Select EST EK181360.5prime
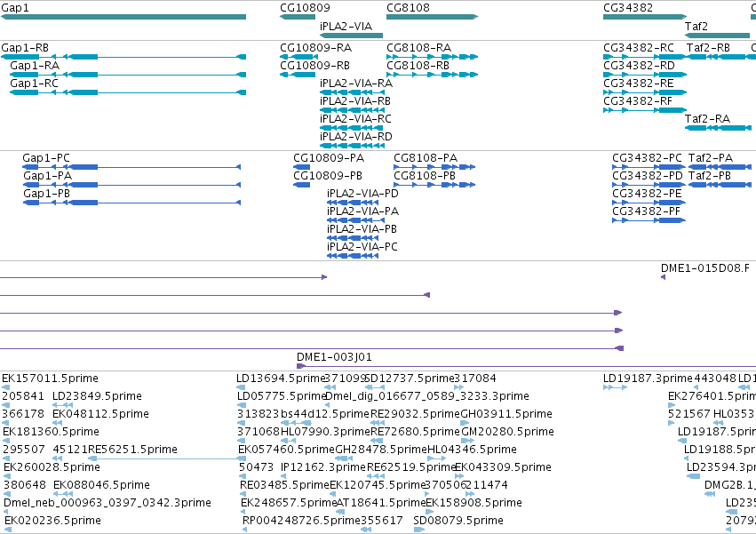This screenshot has width=756, height=534. (x=7, y=441)
